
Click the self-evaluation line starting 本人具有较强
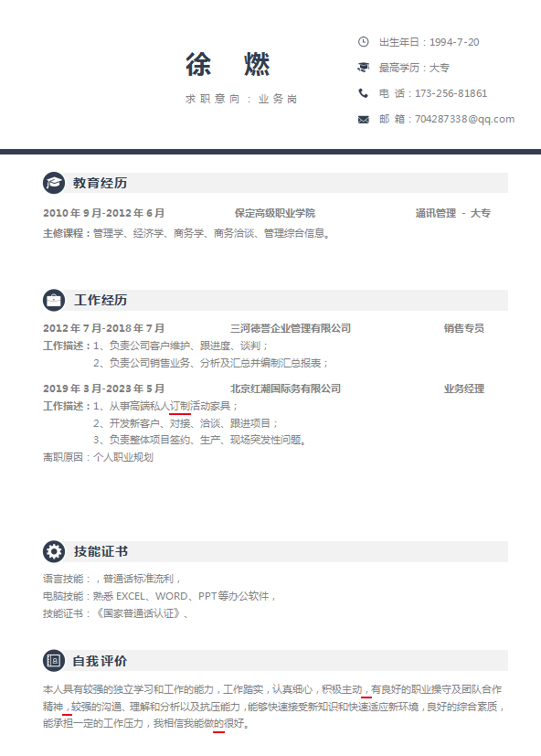tap(272, 689)
